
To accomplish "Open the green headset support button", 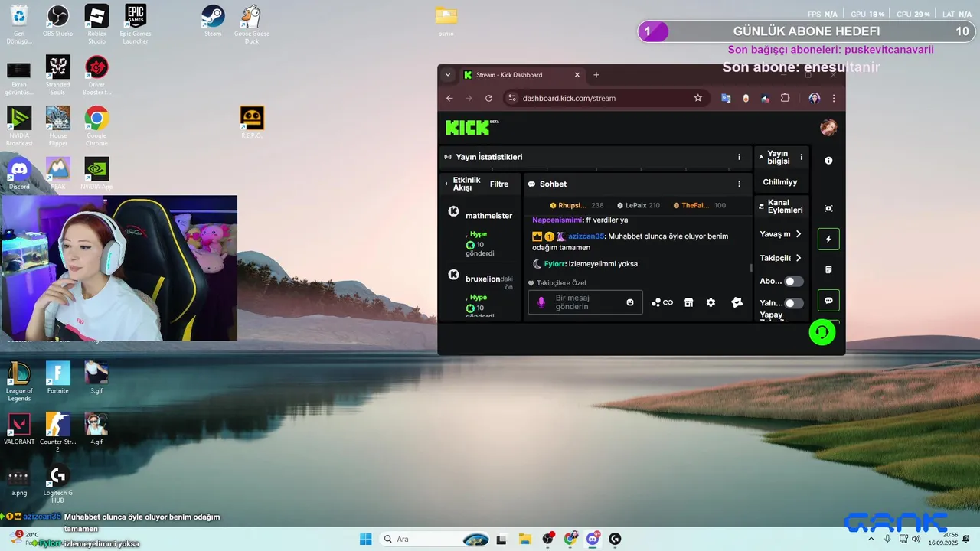I will tap(822, 332).
